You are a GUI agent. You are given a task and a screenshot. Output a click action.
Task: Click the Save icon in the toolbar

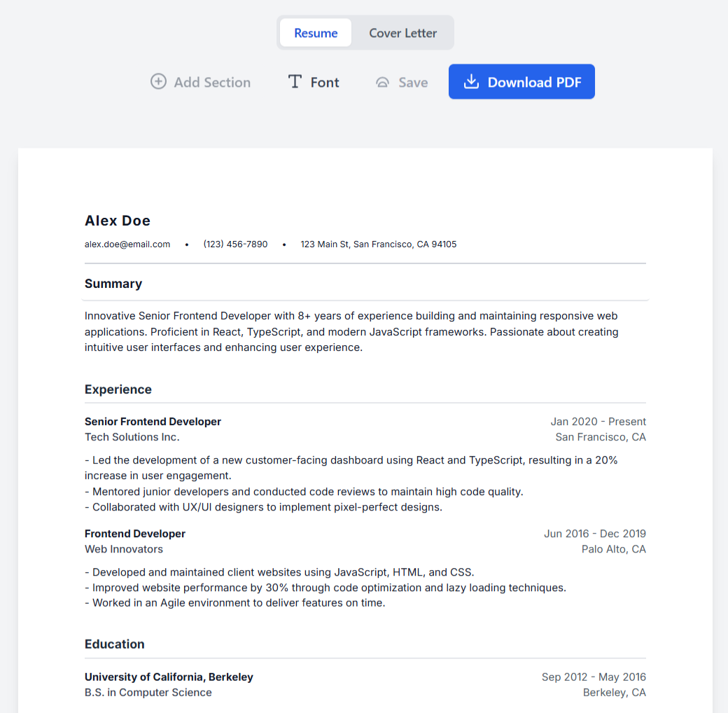click(x=382, y=82)
